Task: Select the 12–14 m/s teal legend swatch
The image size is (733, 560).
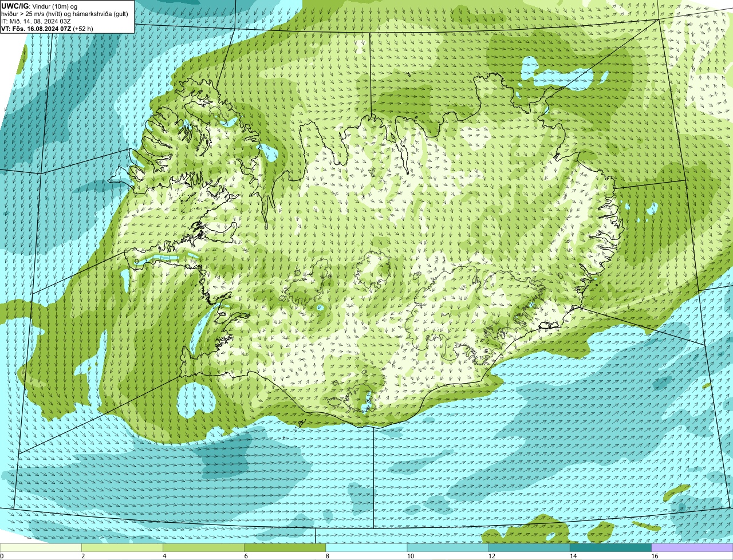Action: pyautogui.click(x=530, y=548)
